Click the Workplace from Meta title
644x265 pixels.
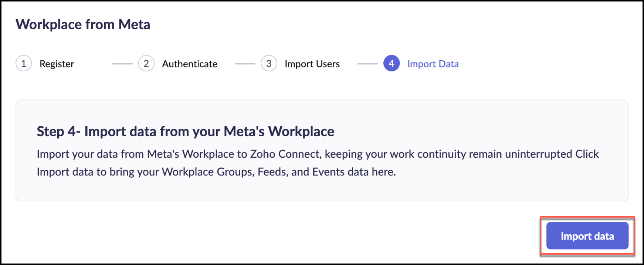tap(83, 24)
